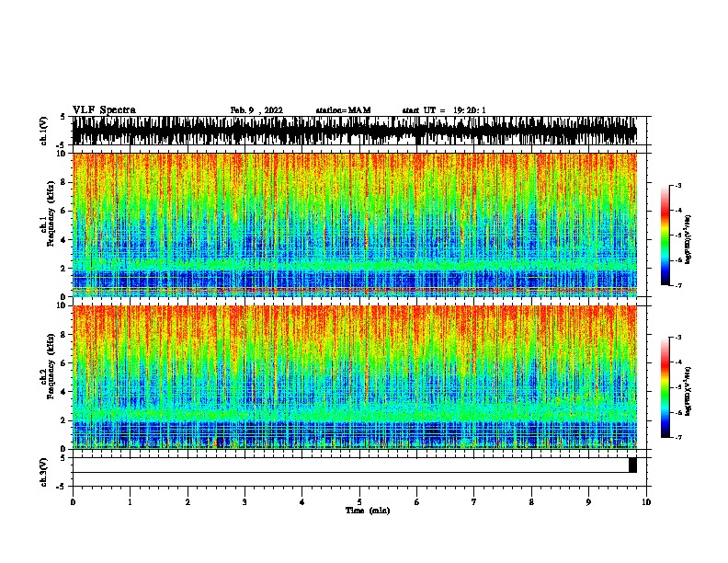Click the ch.2 PSD color scale bar

[665, 387]
